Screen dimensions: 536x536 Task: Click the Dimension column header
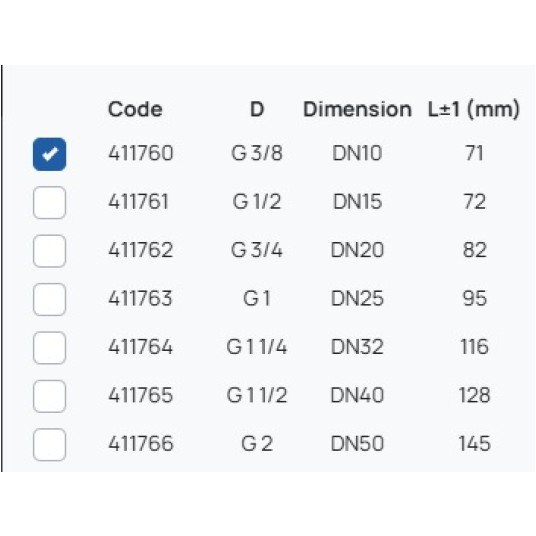pos(357,109)
